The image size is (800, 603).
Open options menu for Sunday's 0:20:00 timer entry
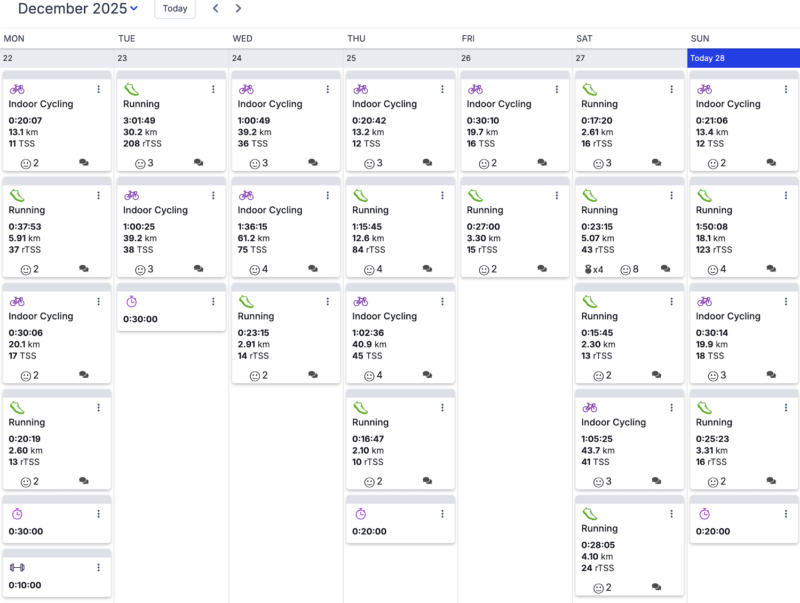pos(784,514)
